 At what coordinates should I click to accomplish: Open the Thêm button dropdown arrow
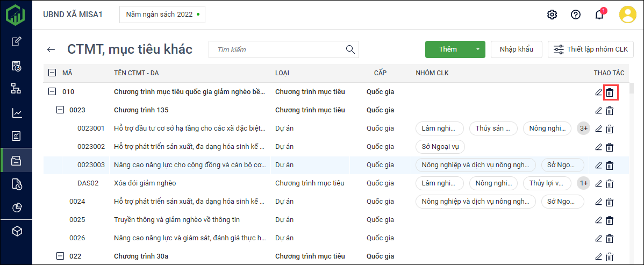pyautogui.click(x=477, y=49)
